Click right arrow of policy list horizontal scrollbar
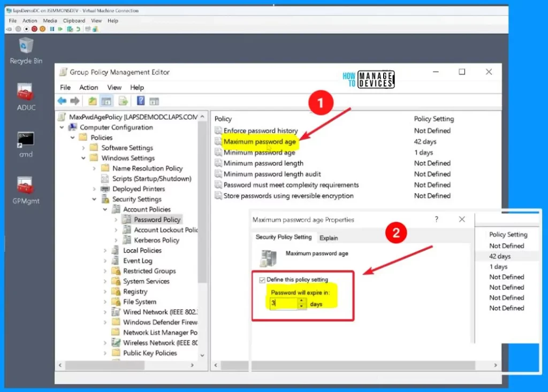The image size is (548, 392). click(495, 365)
